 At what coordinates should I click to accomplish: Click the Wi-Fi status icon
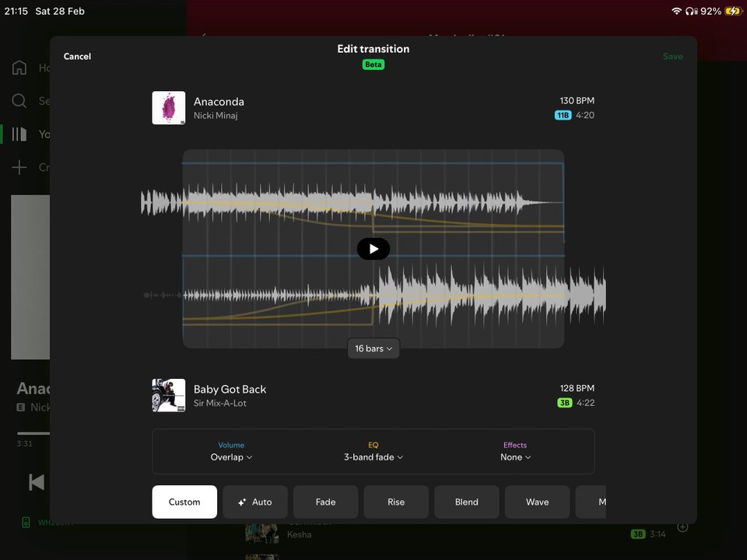tap(676, 11)
